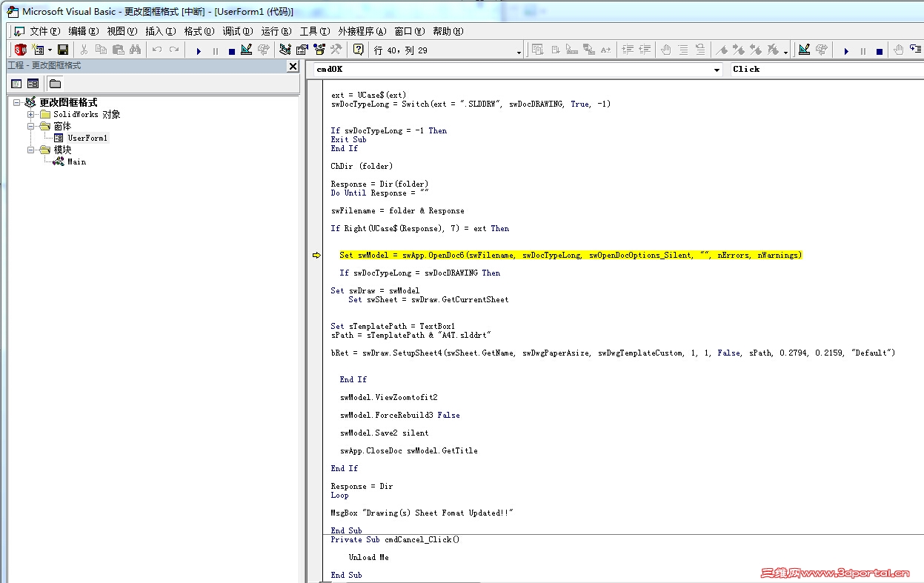Collapse the 更改图框格式 project root node

(x=16, y=102)
